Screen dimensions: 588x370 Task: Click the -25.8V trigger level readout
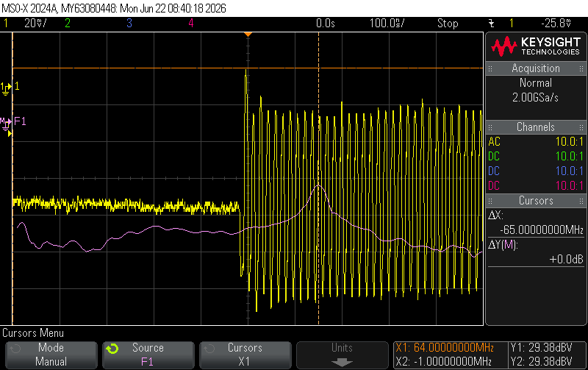click(556, 24)
